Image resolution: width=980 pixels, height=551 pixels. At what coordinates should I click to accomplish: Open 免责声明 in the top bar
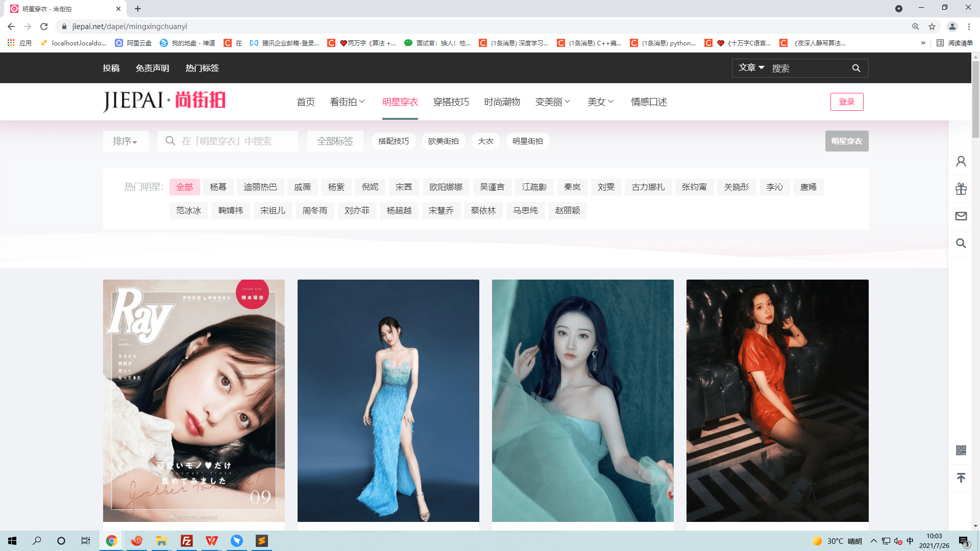153,68
